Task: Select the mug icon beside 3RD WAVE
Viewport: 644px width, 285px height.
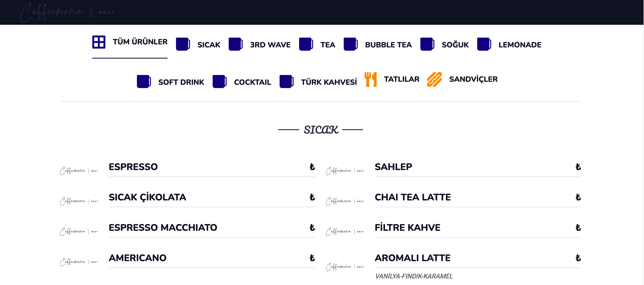Action: click(x=235, y=44)
